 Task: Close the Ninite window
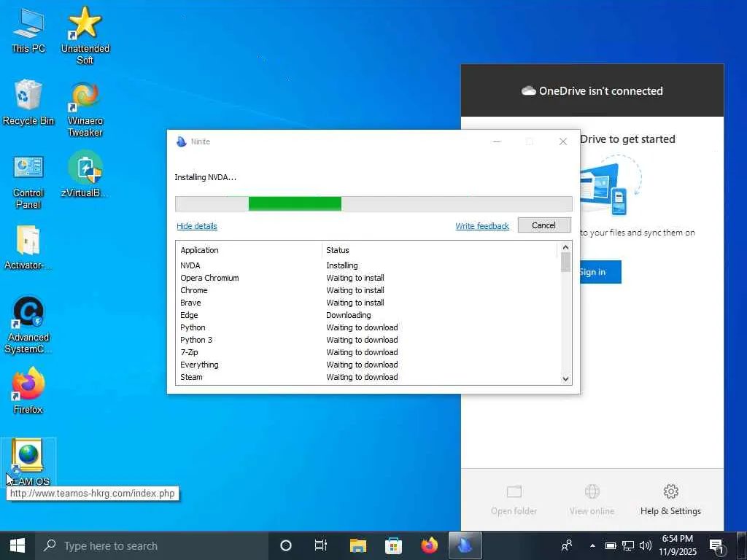[562, 141]
